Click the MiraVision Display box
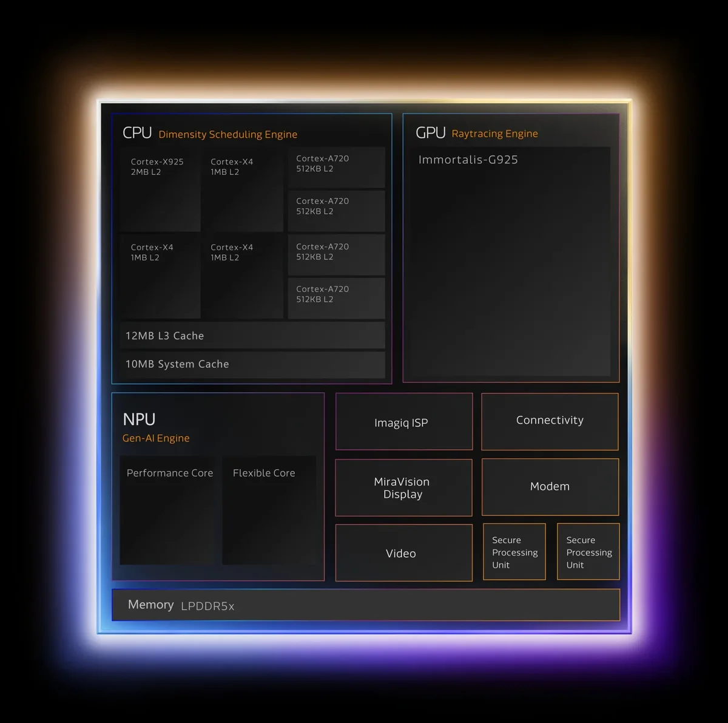 point(403,487)
